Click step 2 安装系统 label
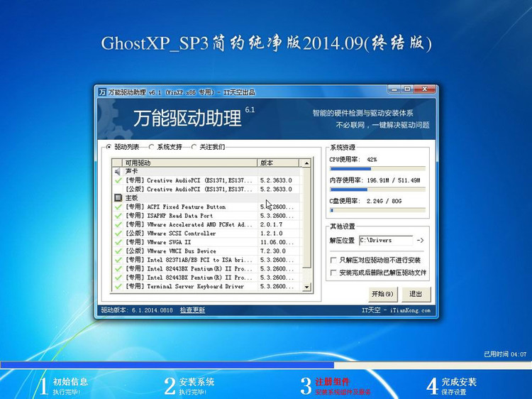The image size is (532, 399). pos(196,382)
